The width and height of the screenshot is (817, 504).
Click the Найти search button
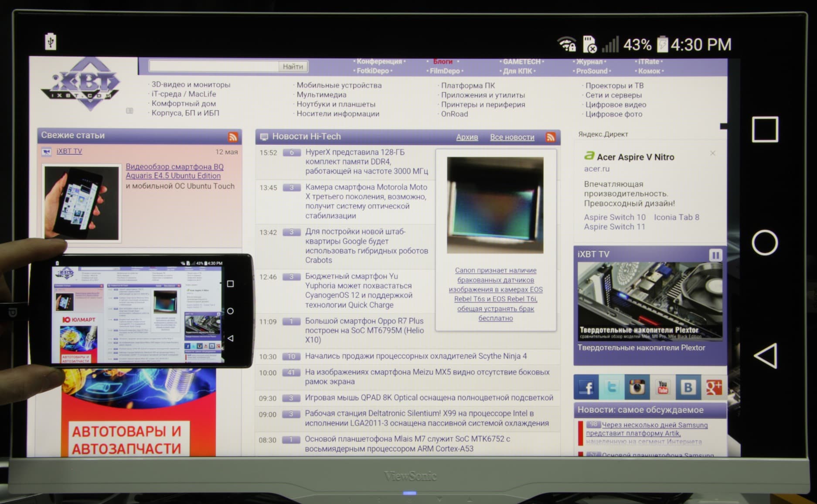click(293, 66)
